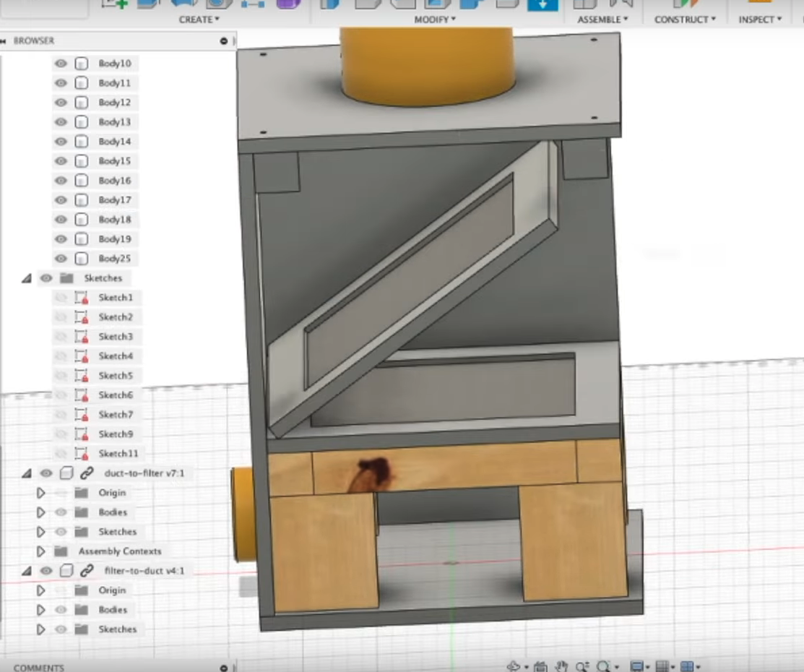Collapse the Sketches folder

point(27,277)
